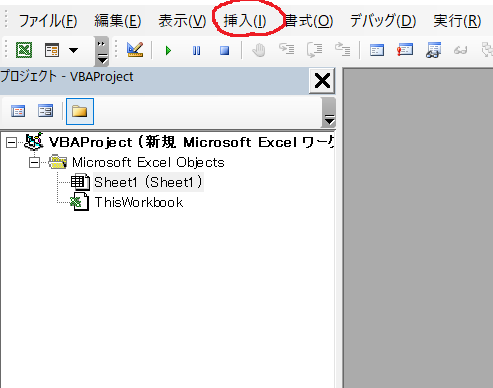The width and height of the screenshot is (493, 388).
Task: Open the 表示(V) menu
Action: coord(182,21)
